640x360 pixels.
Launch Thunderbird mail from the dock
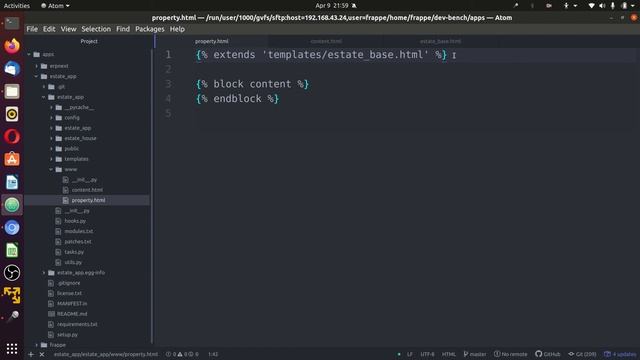(x=12, y=69)
